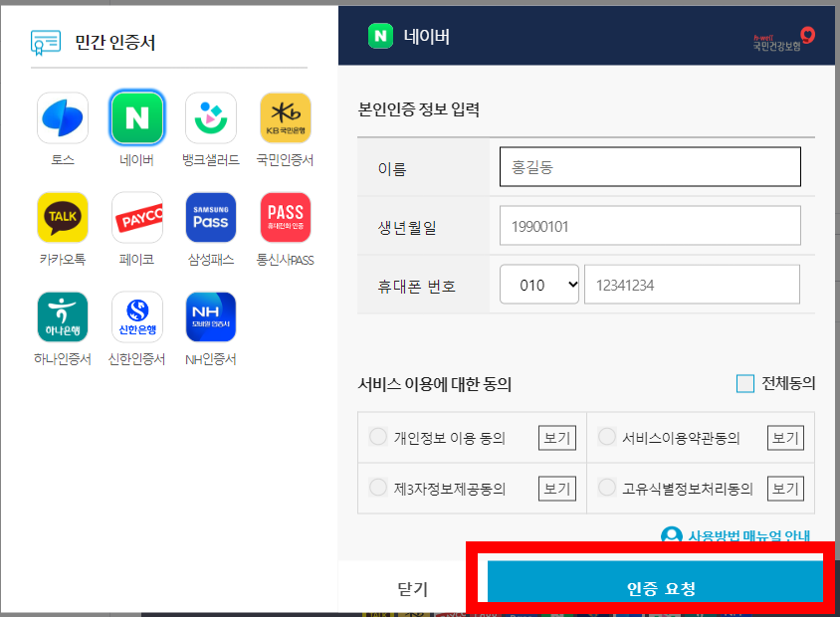Screen dimensions: 840x617
Task: Click the 닫기 button
Action: tap(411, 588)
